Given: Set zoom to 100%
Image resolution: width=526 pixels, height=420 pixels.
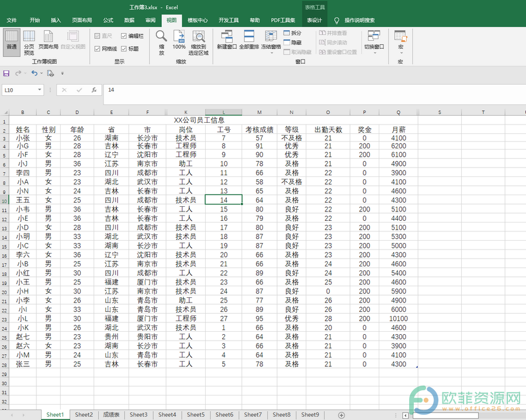Looking at the screenshot, I should 179,40.
